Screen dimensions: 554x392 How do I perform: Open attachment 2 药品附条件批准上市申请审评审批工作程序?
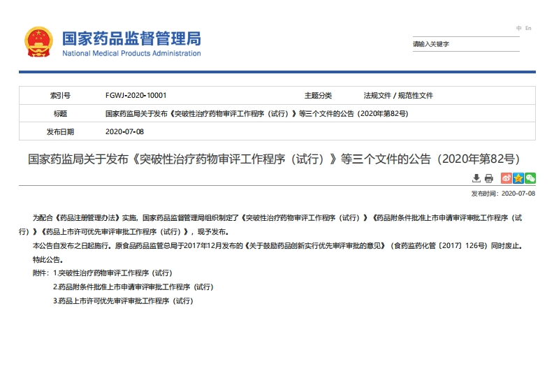pyautogui.click(x=133, y=286)
